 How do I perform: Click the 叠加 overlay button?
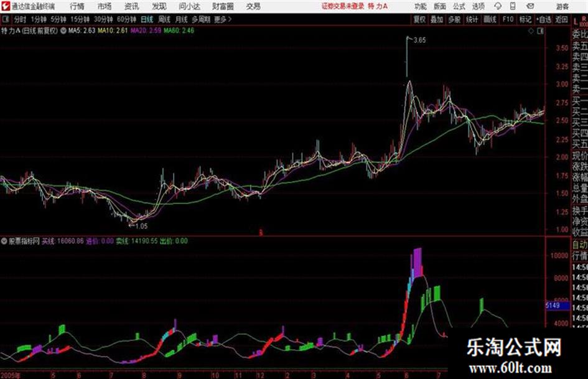(x=437, y=19)
